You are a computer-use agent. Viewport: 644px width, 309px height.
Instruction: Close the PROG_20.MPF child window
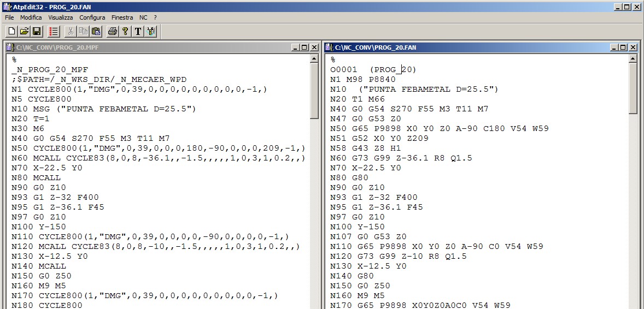pos(314,47)
